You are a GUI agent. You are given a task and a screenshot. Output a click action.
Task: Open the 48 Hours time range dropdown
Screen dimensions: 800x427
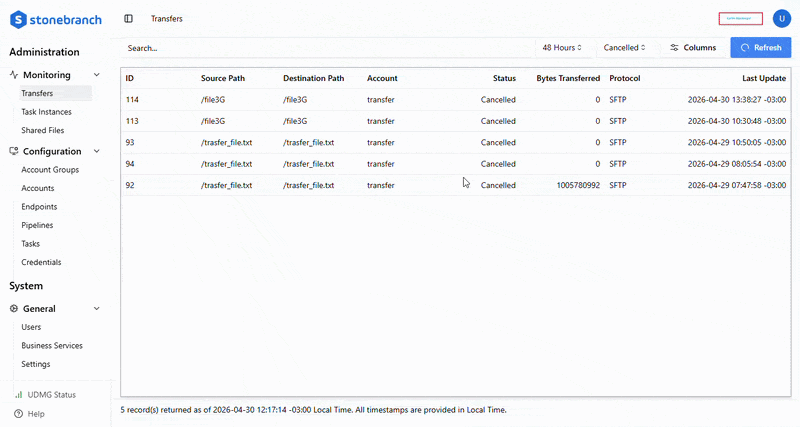562,47
